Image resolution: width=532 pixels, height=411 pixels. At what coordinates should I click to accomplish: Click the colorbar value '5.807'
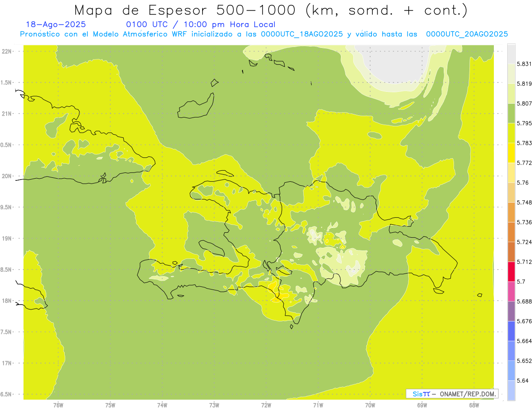point(524,103)
